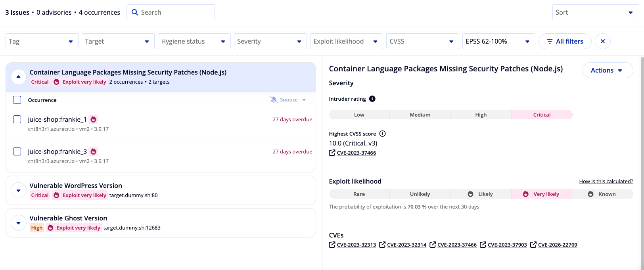The width and height of the screenshot is (644, 270).
Task: Click the clear filters X icon
Action: click(602, 41)
